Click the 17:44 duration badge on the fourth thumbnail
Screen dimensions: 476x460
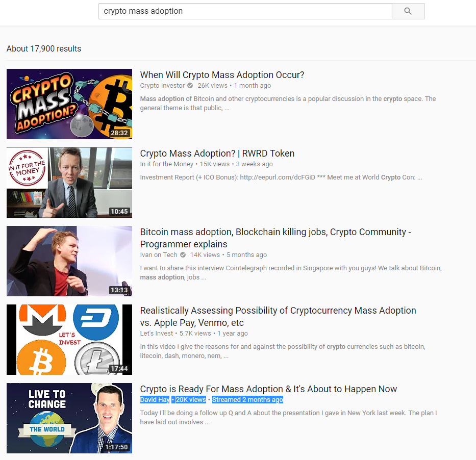(x=119, y=369)
